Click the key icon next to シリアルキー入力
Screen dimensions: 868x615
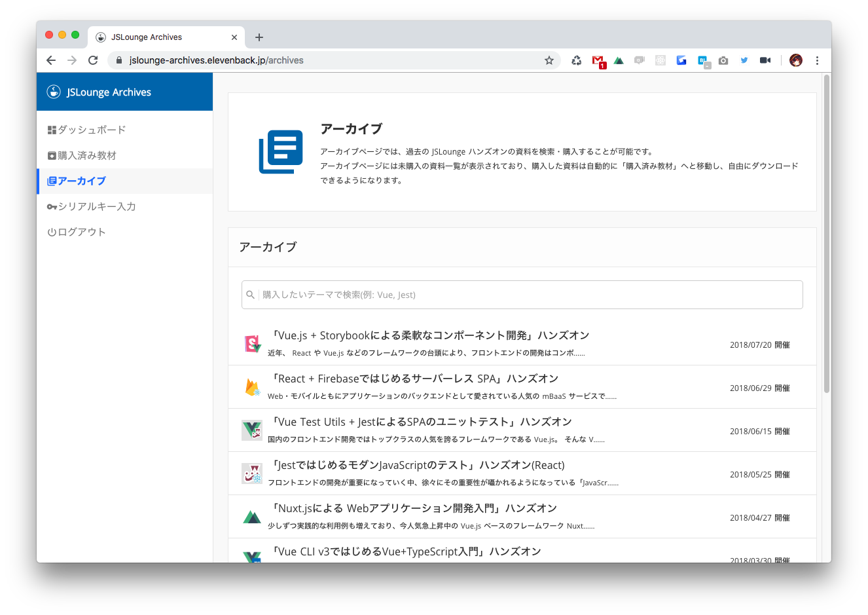click(51, 206)
